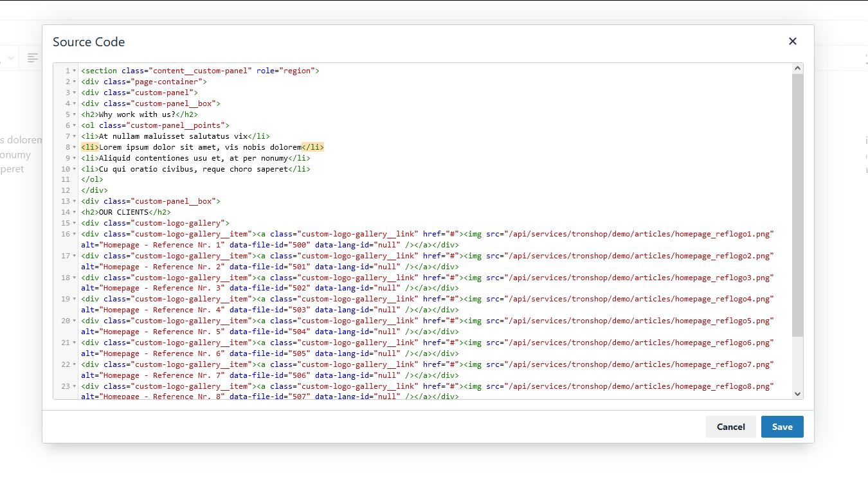Cancel the source code editing
The image size is (868, 482).
730,427
